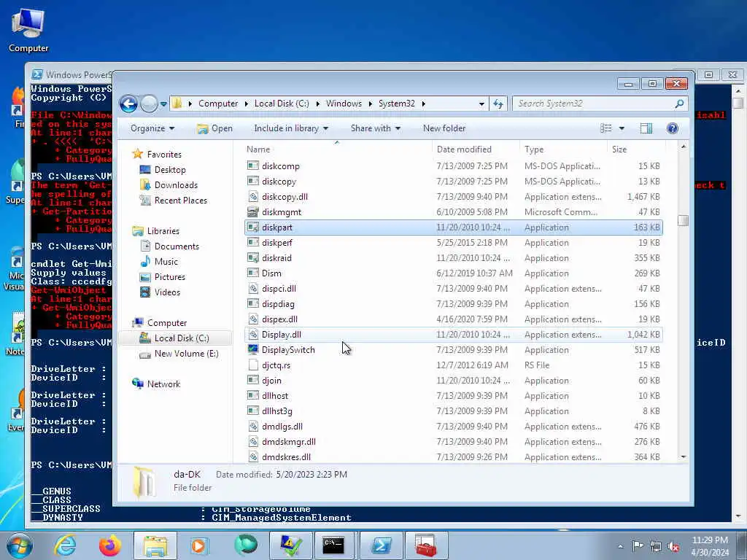Select the diskperf file name
This screenshot has height=560, width=747.
click(276, 242)
